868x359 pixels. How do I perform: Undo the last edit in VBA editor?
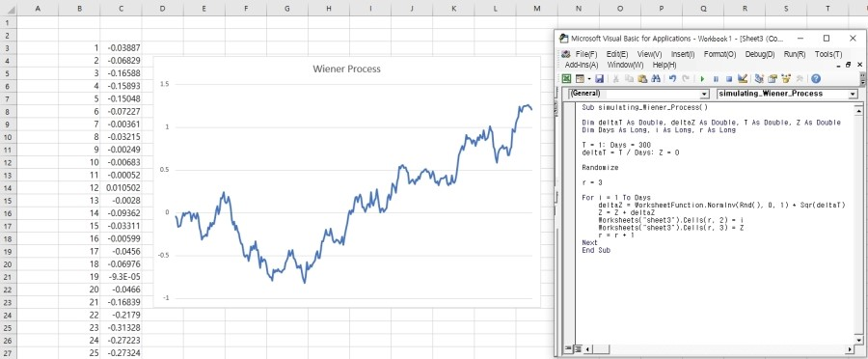click(672, 79)
